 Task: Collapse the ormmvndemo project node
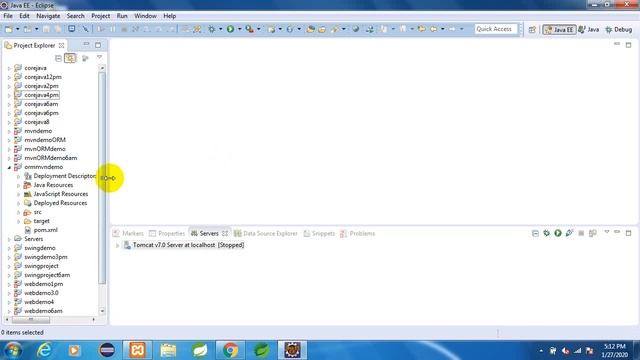tap(9, 167)
